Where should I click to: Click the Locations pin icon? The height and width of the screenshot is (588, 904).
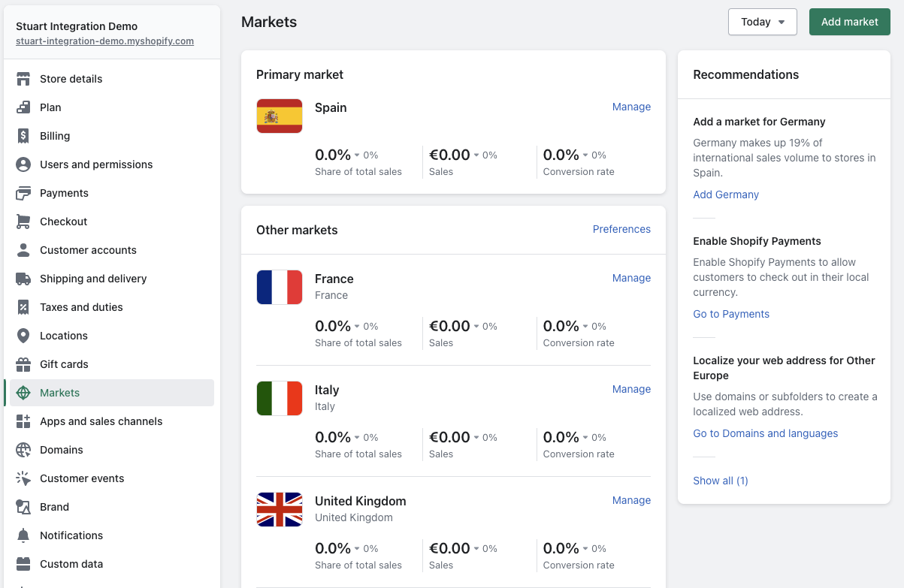point(23,336)
